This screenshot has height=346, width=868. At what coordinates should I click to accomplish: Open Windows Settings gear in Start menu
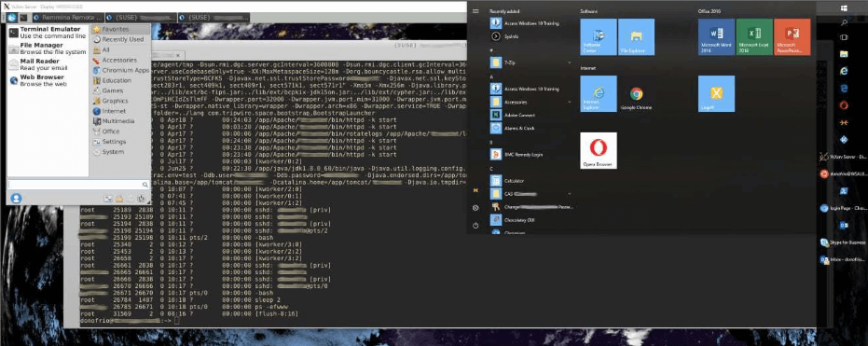[475, 208]
